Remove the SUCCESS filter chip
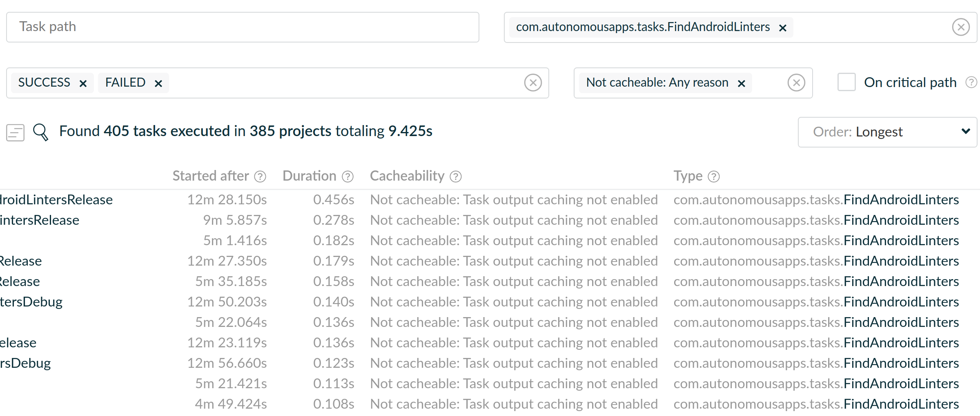Image resolution: width=980 pixels, height=416 pixels. pyautogui.click(x=83, y=83)
